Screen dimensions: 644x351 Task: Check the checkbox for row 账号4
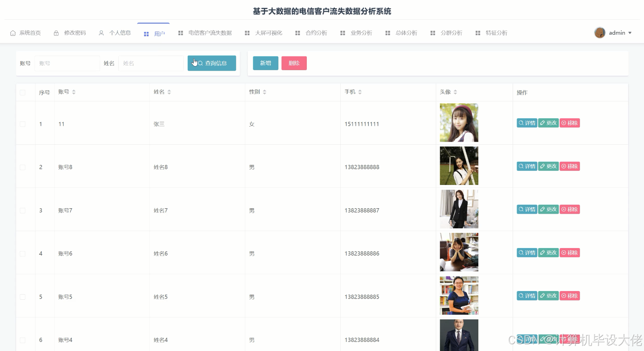22,340
